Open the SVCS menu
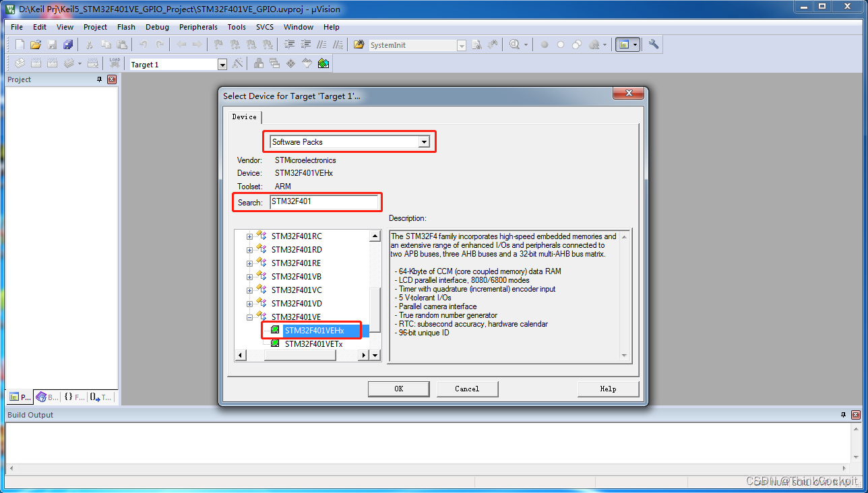Screen dimensions: 868x493 click(265, 27)
